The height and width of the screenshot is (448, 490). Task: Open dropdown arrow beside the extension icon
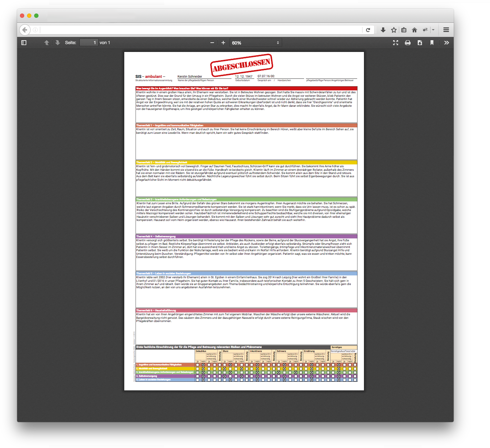click(x=433, y=30)
